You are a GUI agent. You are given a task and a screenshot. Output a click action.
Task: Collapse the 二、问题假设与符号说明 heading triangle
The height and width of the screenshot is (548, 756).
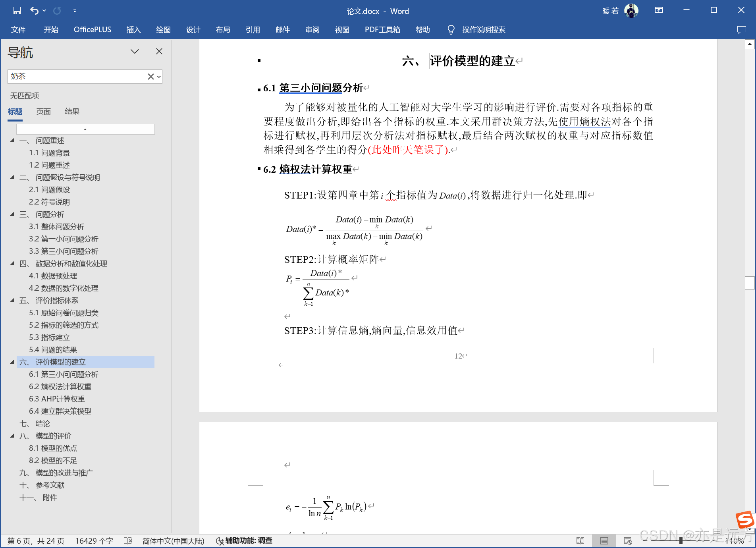[12, 177]
